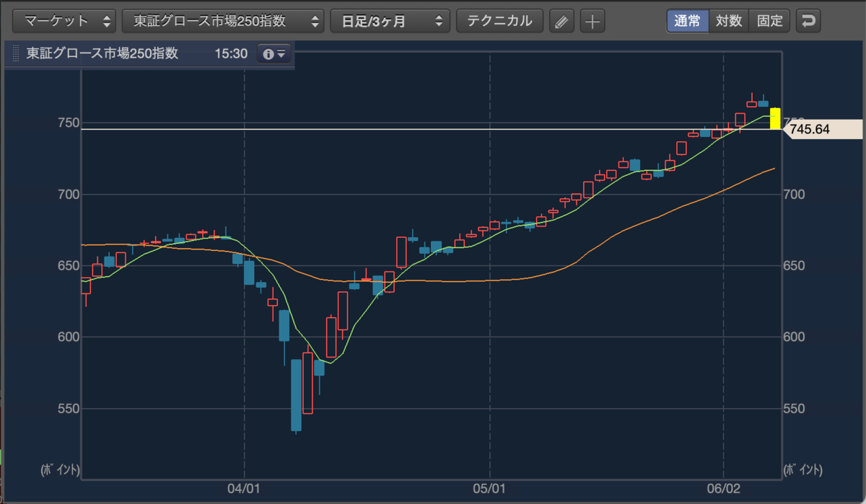Screen dimensions: 866x504
Task: Select 通常 scale mode
Action: pyautogui.click(x=687, y=21)
